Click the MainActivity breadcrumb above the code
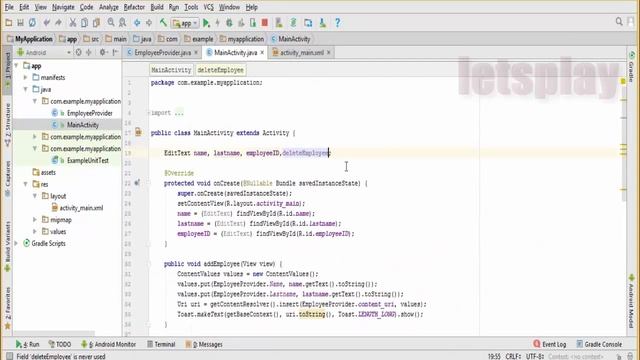The width and height of the screenshot is (640, 360). pyautogui.click(x=171, y=70)
